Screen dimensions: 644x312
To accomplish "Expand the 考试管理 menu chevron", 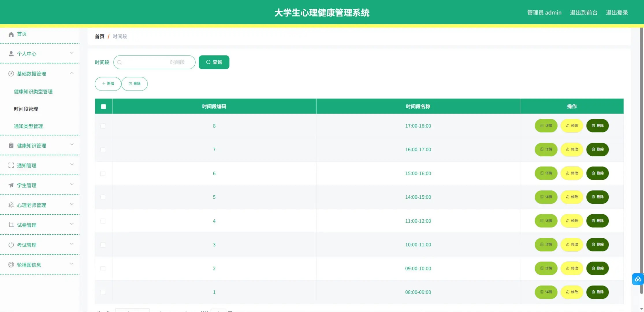I will [72, 244].
